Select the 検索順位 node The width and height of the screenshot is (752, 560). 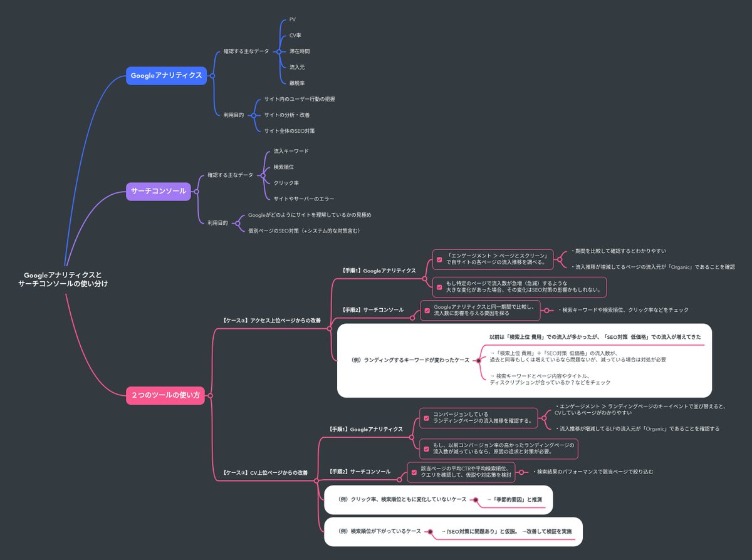tap(284, 167)
